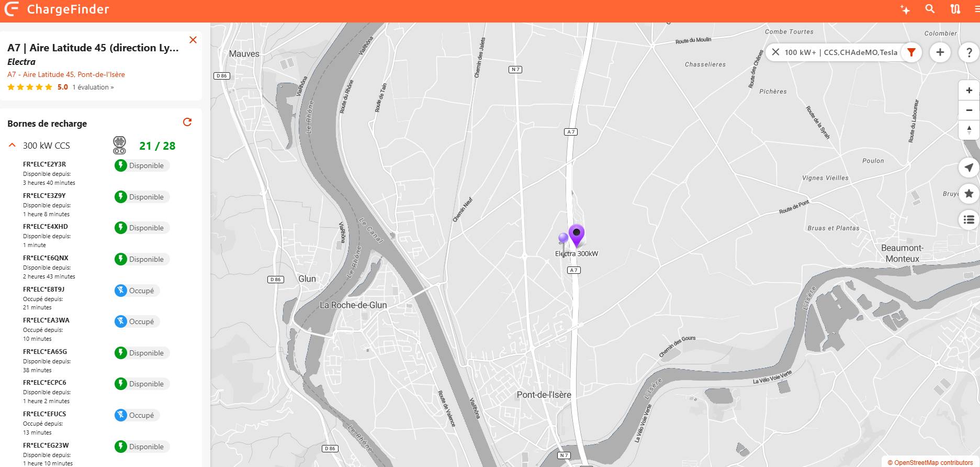Screen dimensions: 980x467
Task: Open the hamburger menu in header
Action: [976, 9]
